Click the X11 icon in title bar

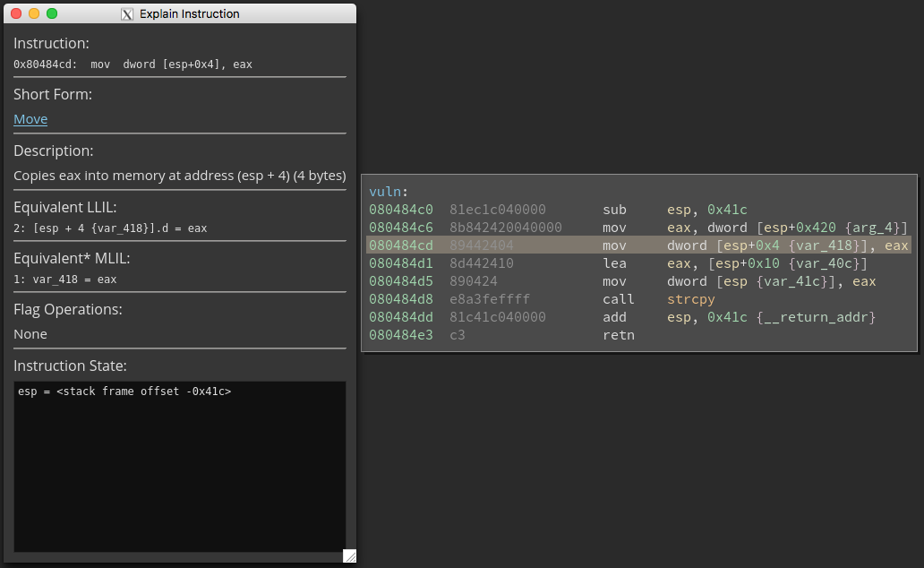127,14
